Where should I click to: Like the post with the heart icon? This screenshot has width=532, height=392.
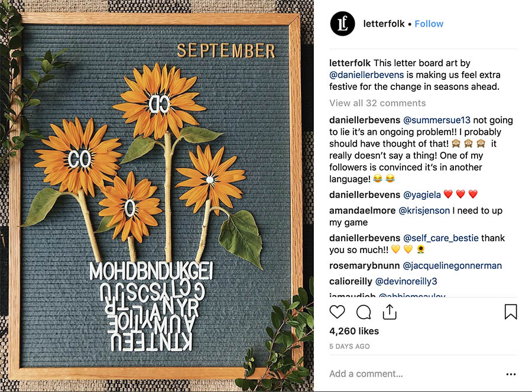337,312
